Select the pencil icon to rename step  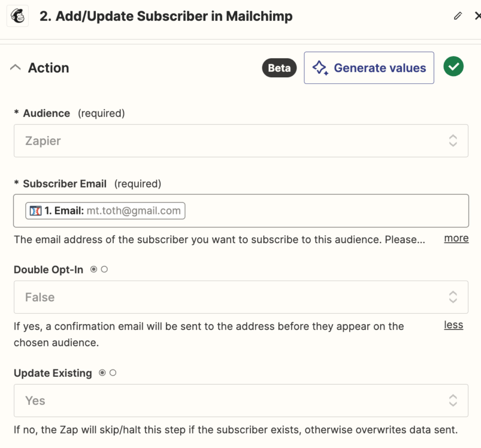tap(458, 16)
